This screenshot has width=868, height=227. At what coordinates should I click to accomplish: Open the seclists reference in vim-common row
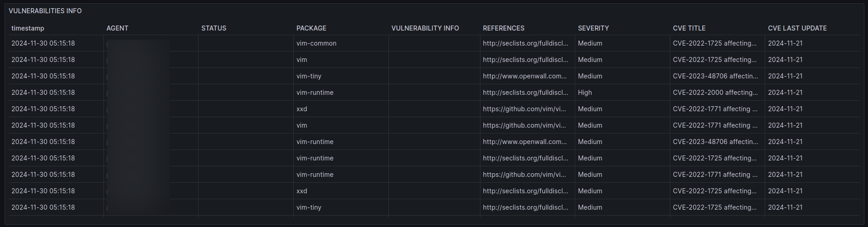525,43
